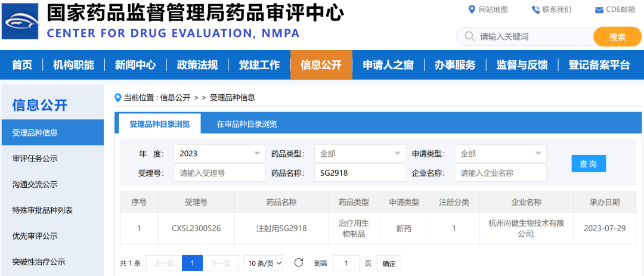
Task: Focus the 受理号 input field
Action: (x=219, y=173)
